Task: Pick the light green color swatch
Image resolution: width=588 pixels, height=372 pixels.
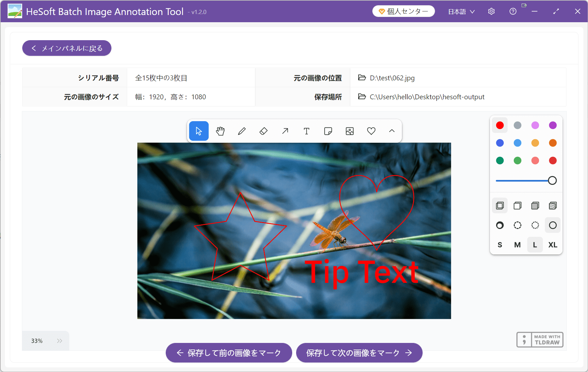Action: [517, 161]
